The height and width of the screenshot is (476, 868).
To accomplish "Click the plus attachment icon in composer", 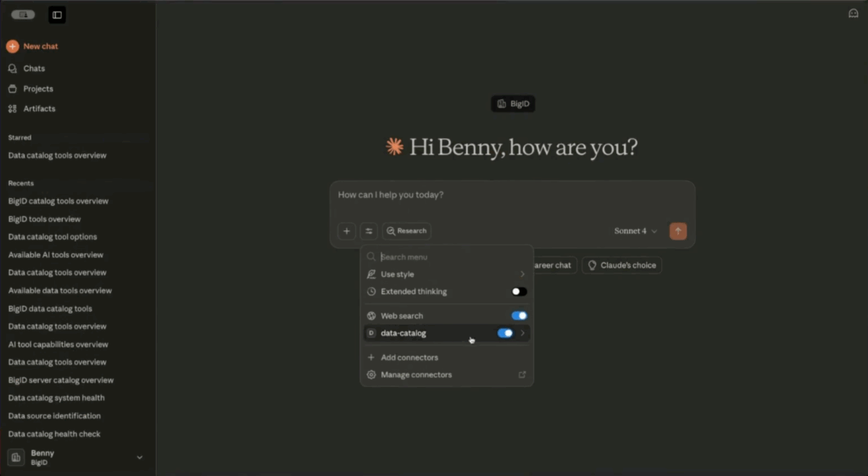I will [346, 231].
